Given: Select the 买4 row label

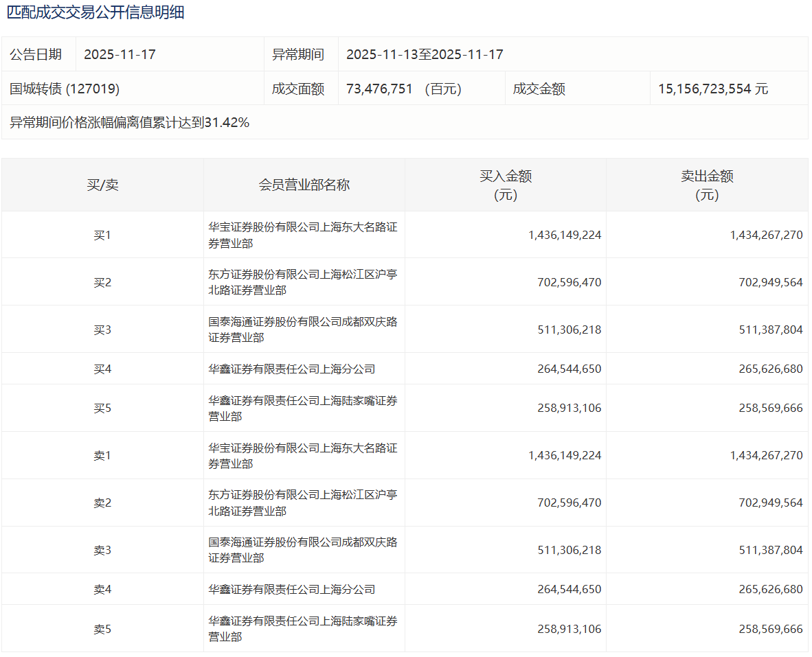Looking at the screenshot, I should (102, 369).
